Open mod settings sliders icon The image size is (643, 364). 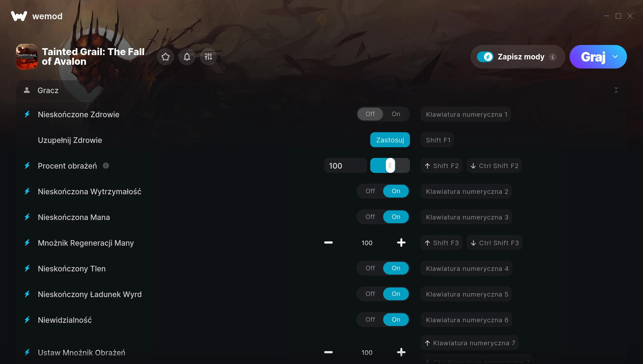click(x=208, y=57)
